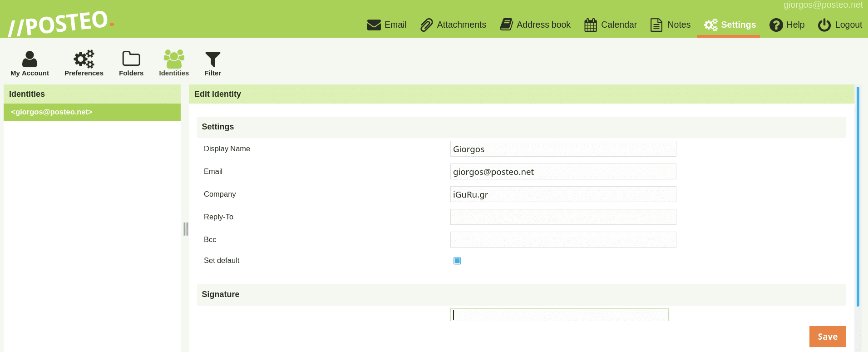Open the Calendar icon
Image resolution: width=868 pixels, height=352 pixels.
[x=590, y=25]
